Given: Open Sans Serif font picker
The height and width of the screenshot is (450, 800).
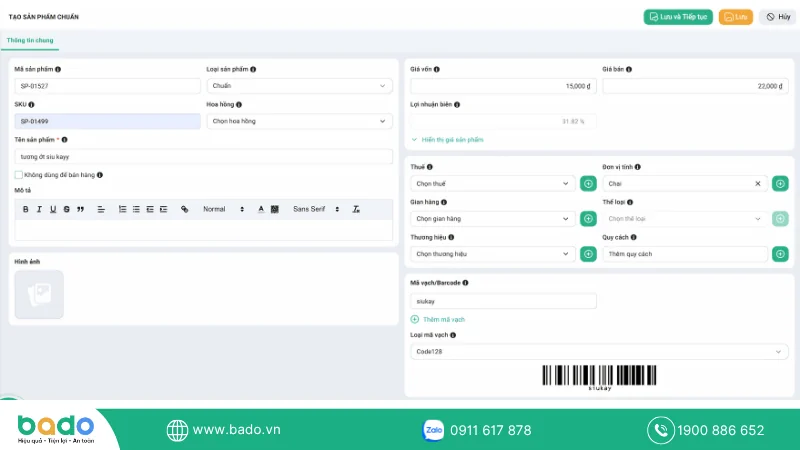Looking at the screenshot, I should point(316,209).
